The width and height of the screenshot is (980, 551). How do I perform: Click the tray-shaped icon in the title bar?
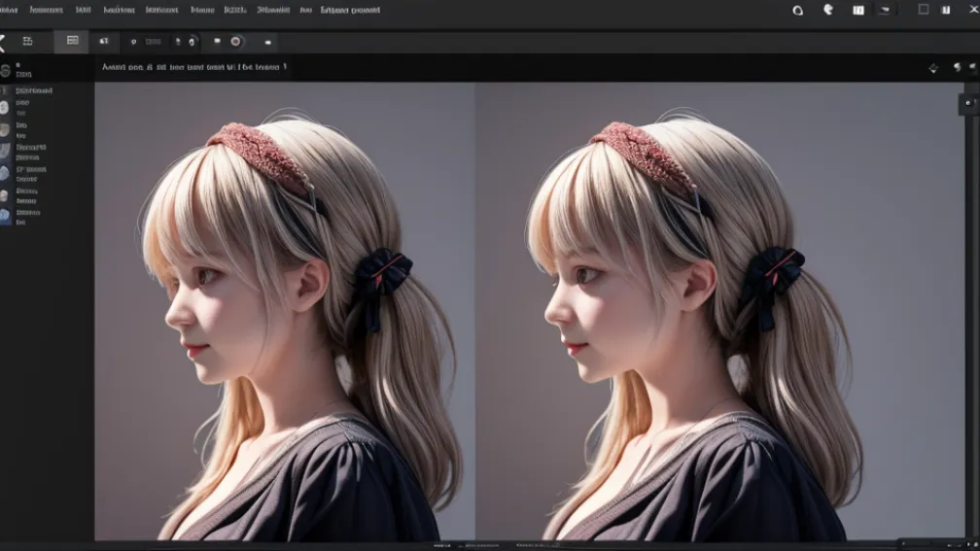[885, 10]
